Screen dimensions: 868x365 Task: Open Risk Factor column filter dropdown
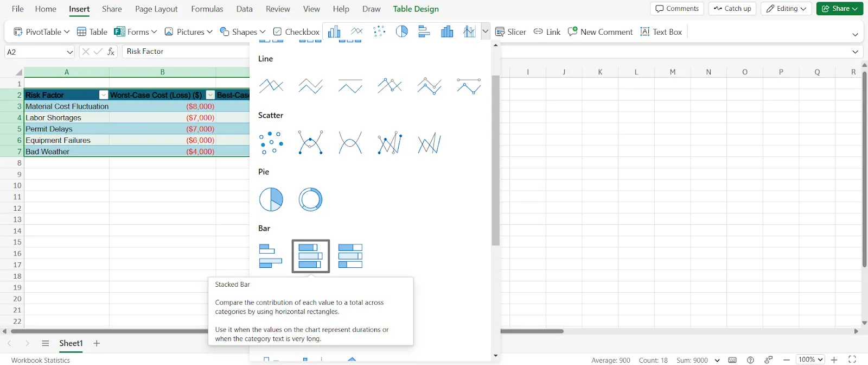point(104,95)
